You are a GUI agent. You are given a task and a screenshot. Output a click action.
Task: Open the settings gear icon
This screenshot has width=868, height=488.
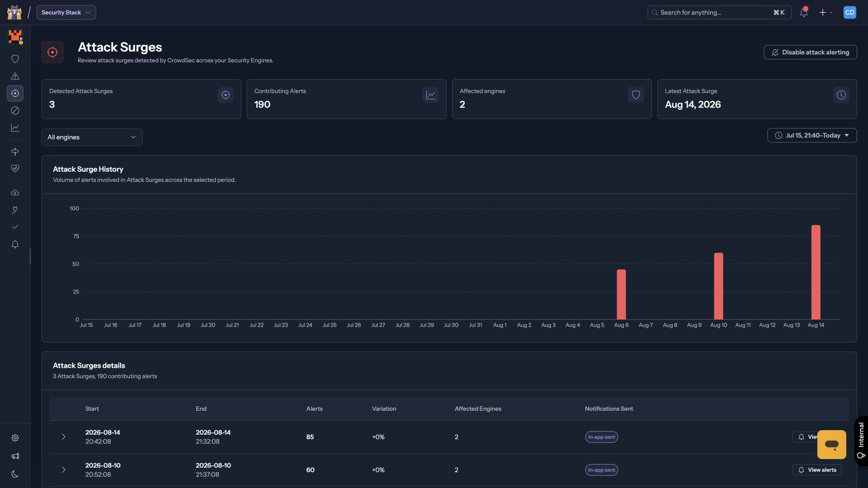tap(15, 438)
